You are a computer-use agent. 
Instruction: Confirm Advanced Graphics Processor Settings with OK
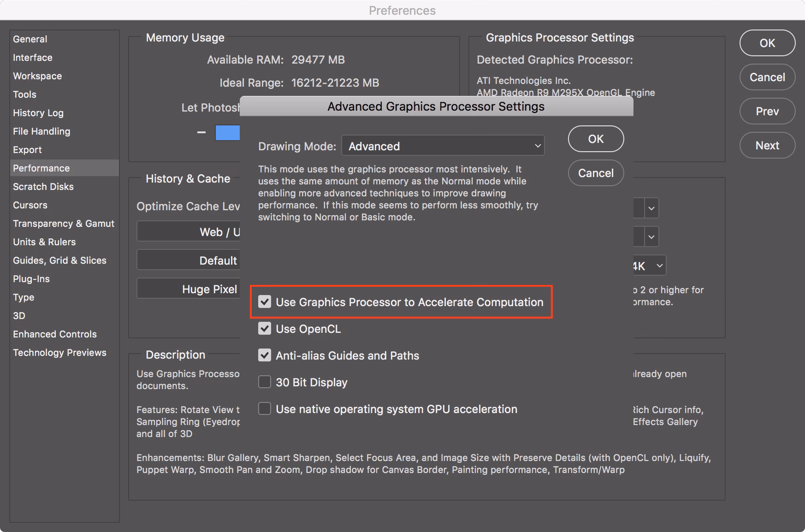click(x=596, y=139)
